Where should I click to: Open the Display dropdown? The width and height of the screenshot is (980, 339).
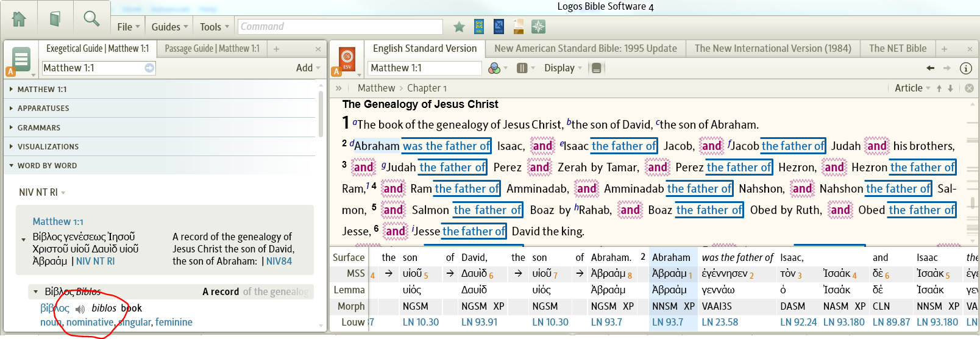tap(563, 68)
